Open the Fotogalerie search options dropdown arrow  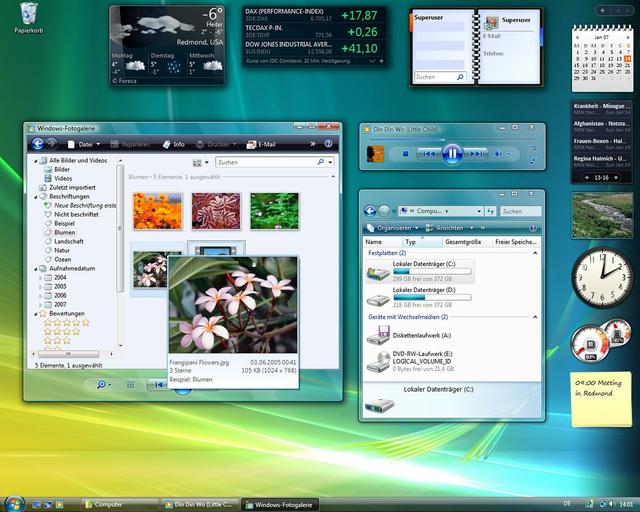(330, 163)
